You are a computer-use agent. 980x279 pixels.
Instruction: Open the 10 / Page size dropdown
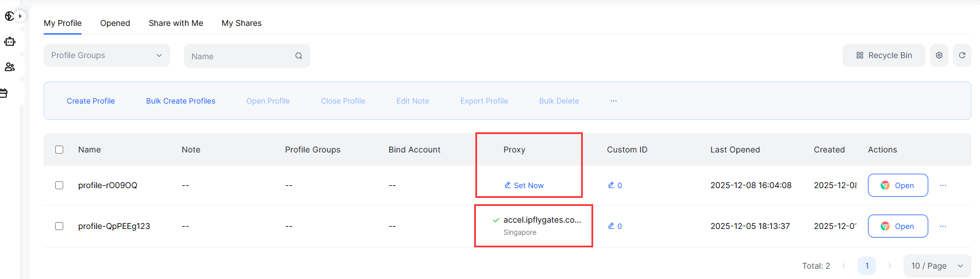tap(937, 266)
